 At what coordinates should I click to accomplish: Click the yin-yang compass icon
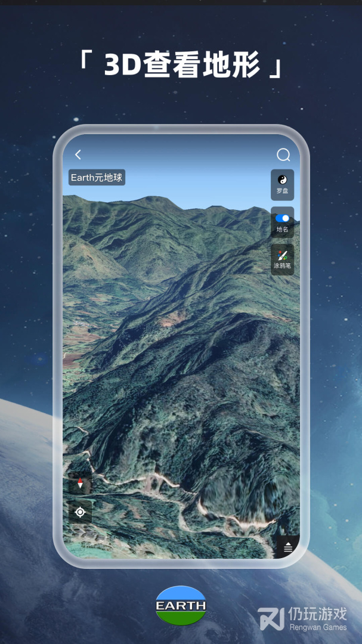(x=283, y=179)
